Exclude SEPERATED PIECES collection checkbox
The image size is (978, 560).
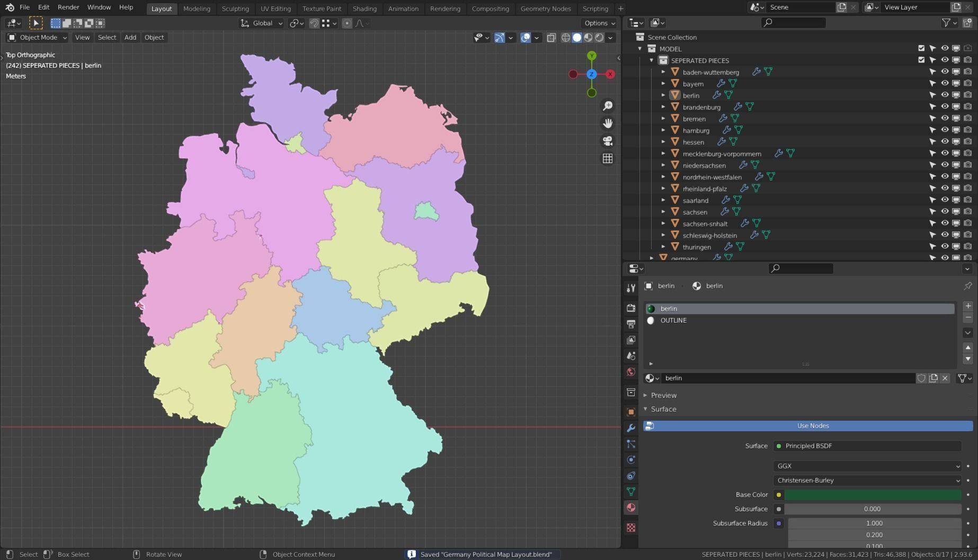(x=921, y=60)
